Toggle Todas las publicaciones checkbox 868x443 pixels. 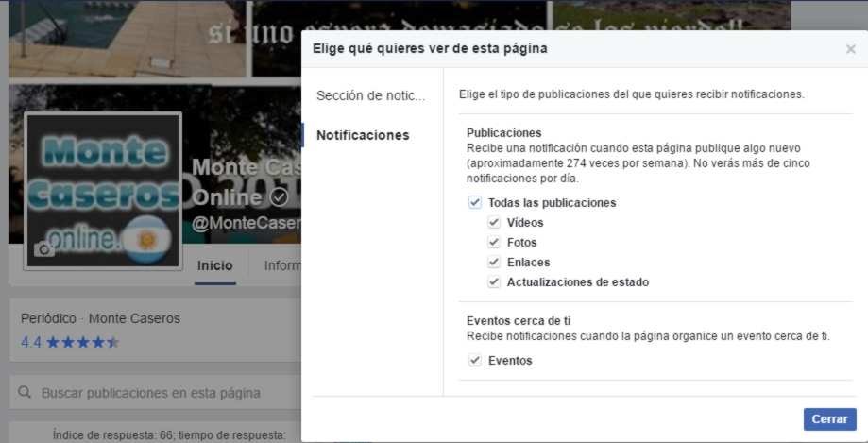(475, 203)
